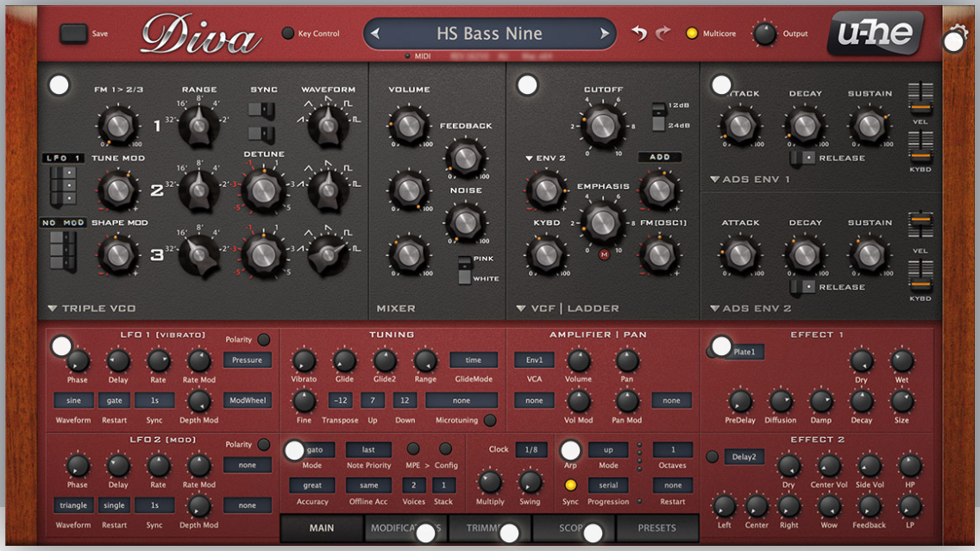This screenshot has height=551, width=980.
Task: Collapse the TRIPLE VCO module triangle
Action: pos(53,308)
